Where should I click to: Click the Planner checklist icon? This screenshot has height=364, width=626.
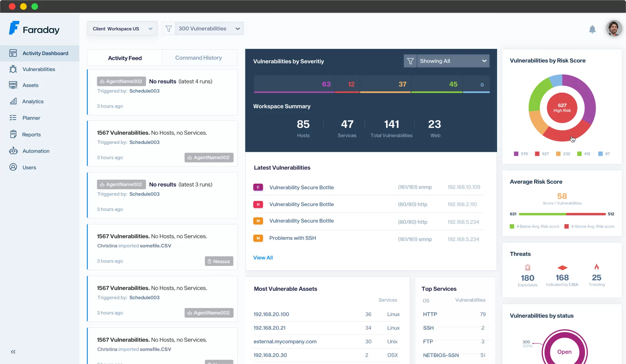pyautogui.click(x=13, y=118)
